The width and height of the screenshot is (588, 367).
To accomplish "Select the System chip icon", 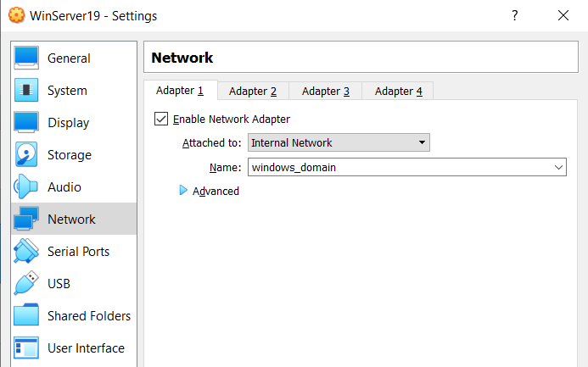I will pyautogui.click(x=26, y=91).
